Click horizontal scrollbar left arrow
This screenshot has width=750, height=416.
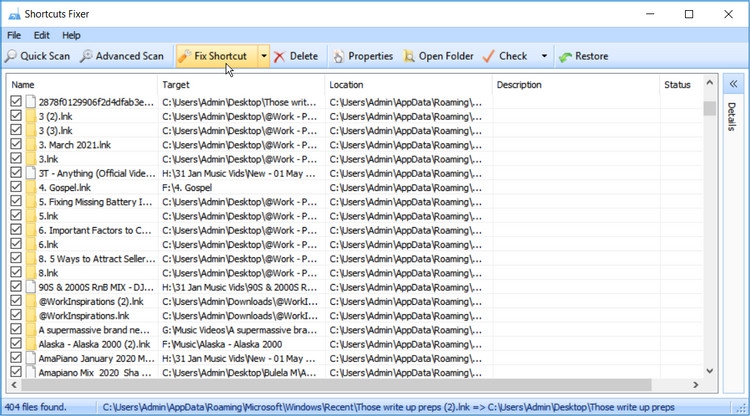[x=14, y=384]
